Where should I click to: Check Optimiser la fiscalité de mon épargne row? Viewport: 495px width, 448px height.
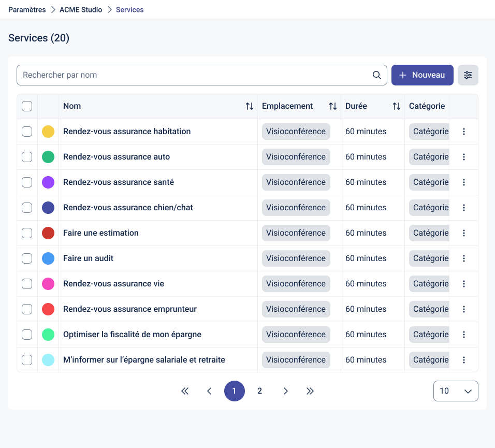point(27,335)
